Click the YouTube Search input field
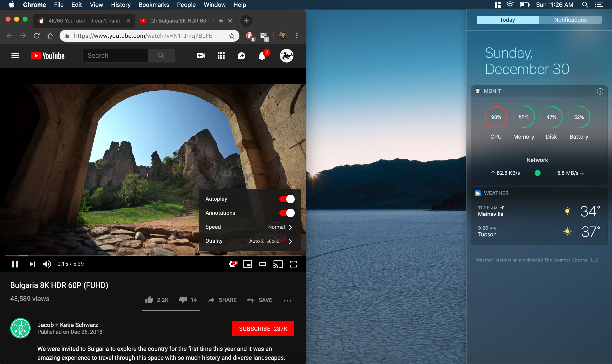The image size is (612, 364). (115, 56)
